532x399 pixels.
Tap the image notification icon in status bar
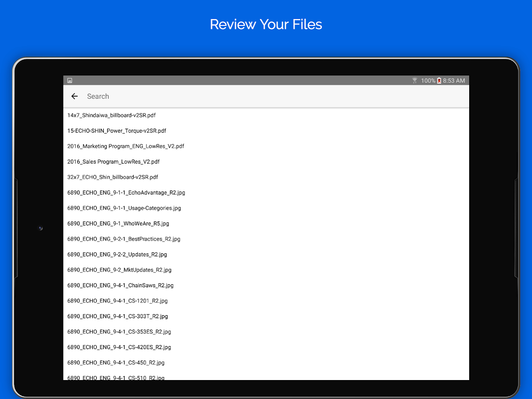[69, 80]
